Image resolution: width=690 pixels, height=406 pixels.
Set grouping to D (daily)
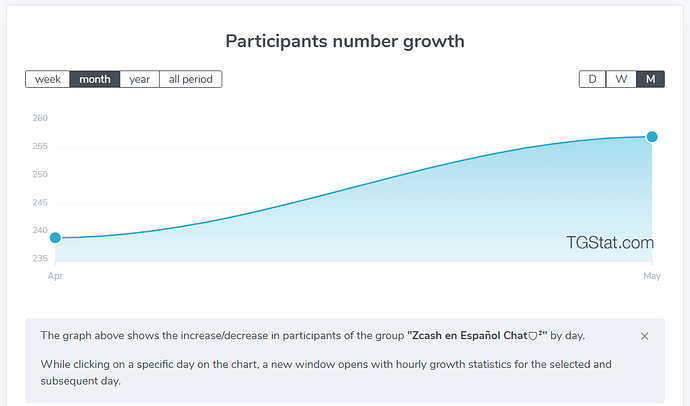coord(592,79)
